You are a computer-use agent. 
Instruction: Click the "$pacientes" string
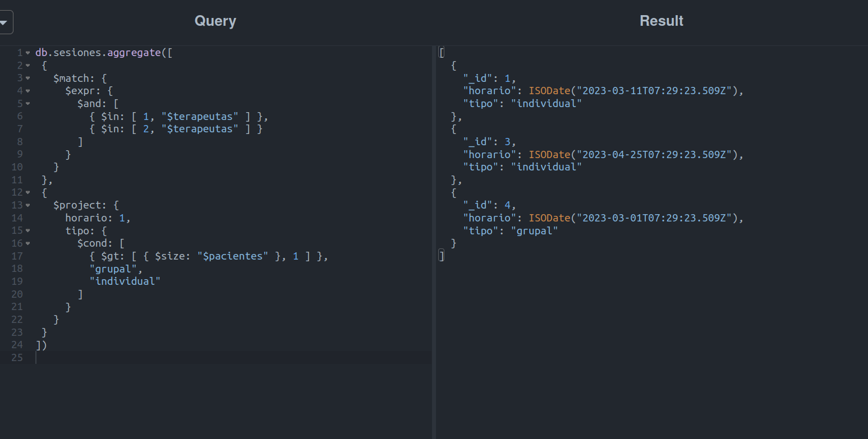click(233, 256)
